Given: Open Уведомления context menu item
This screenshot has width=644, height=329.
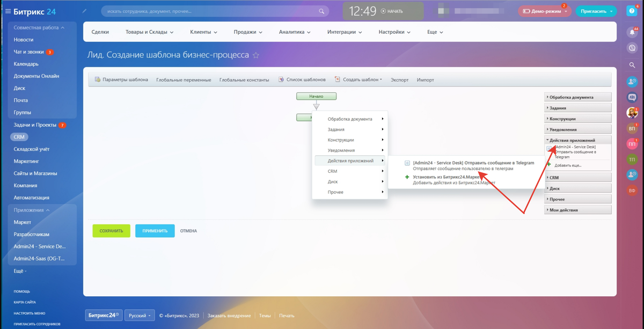Looking at the screenshot, I should pos(350,150).
